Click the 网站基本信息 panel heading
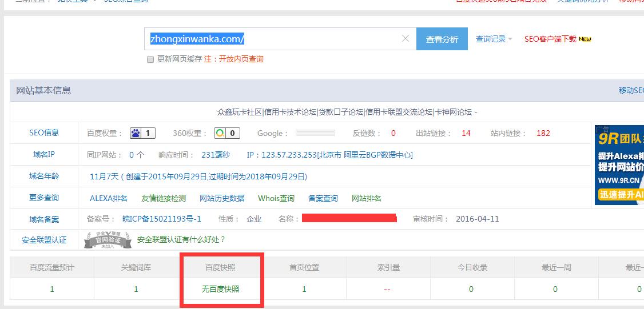 point(43,90)
